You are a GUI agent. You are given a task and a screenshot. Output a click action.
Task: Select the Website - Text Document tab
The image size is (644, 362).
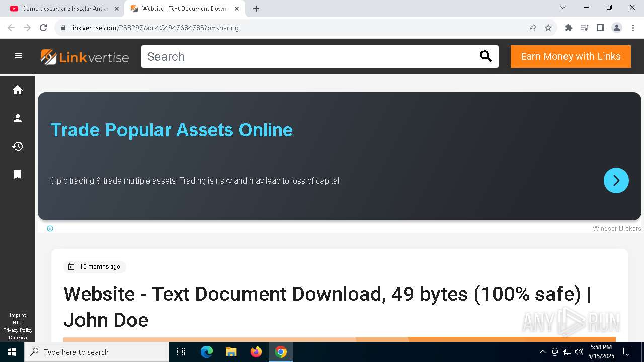click(x=184, y=9)
